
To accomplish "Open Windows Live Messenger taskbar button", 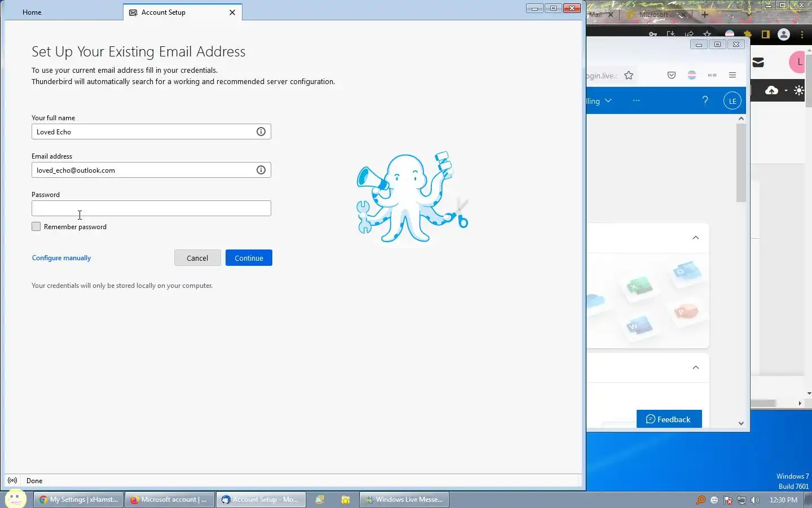I will 404,500.
